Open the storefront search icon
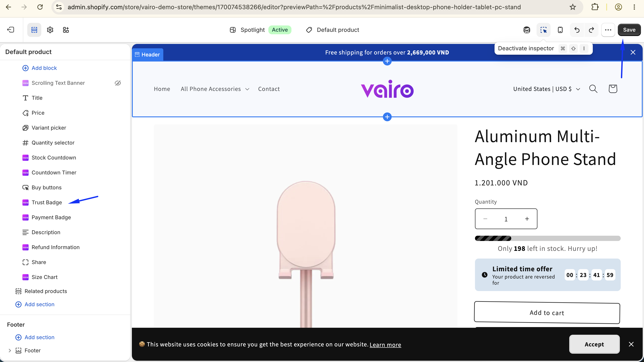Screen dimensions: 644x362 [x=593, y=89]
